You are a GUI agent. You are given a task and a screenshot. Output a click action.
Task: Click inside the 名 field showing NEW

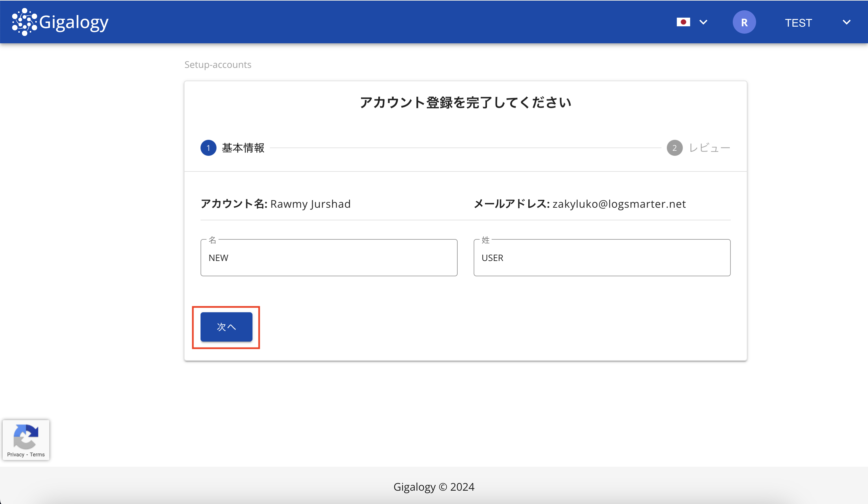point(329,258)
